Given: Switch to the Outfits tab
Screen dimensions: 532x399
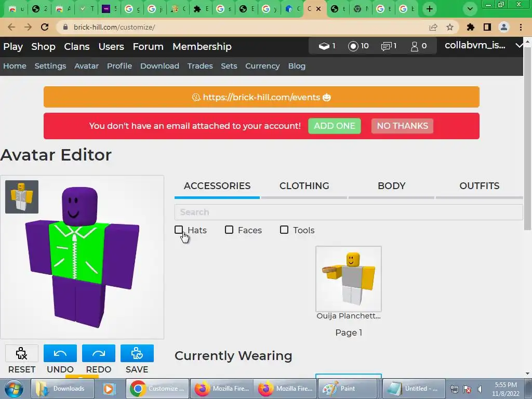Looking at the screenshot, I should point(479,186).
